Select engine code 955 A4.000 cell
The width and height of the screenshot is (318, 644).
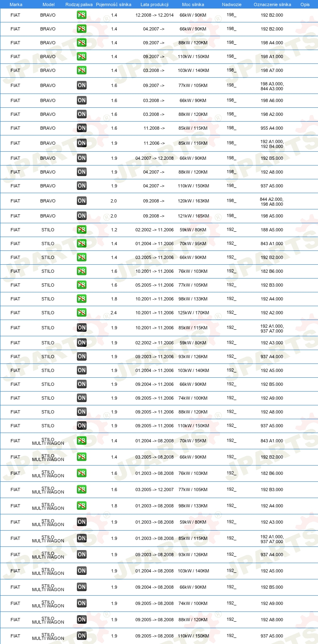click(272, 128)
